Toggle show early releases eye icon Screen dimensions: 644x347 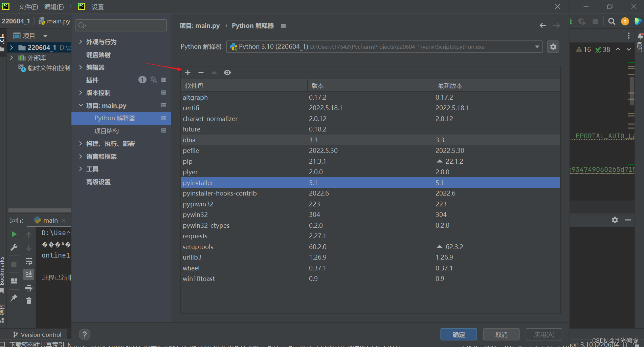pyautogui.click(x=227, y=73)
